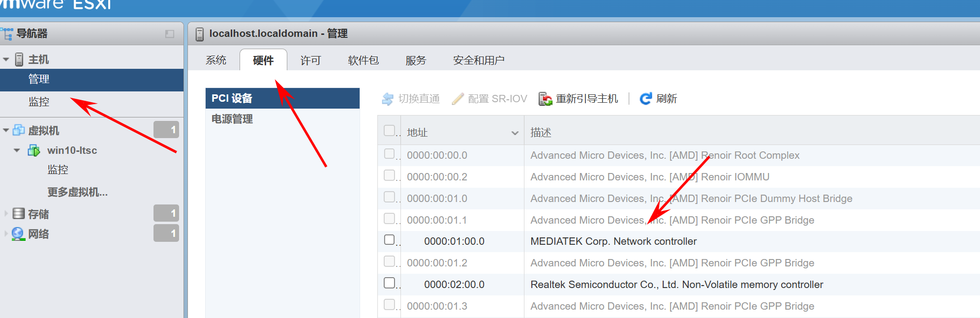980x318 pixels.
Task: Minimize the navigator panel via its icon
Action: tap(170, 34)
